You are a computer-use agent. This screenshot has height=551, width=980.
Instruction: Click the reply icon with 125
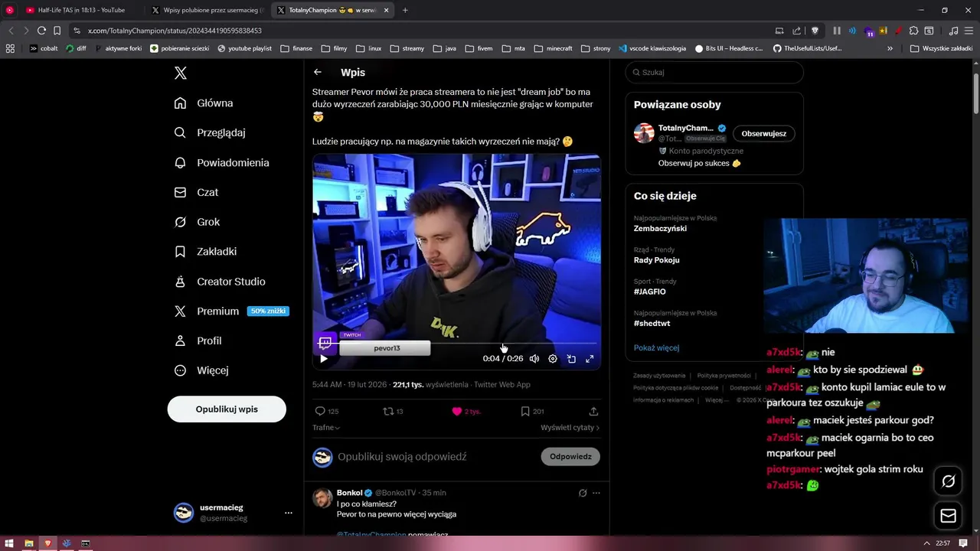327,411
